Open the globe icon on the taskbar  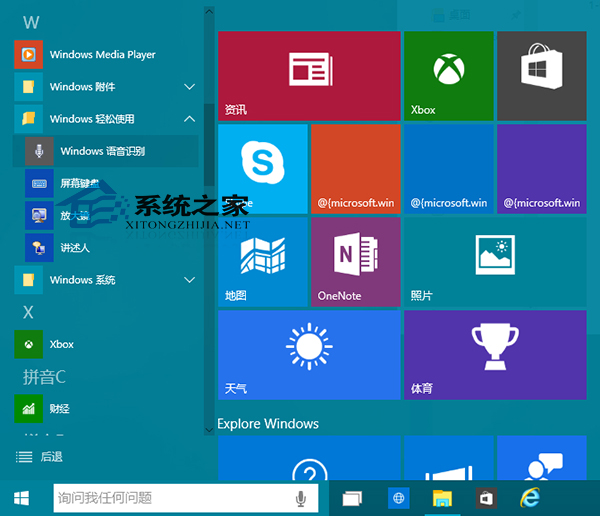pyautogui.click(x=398, y=498)
